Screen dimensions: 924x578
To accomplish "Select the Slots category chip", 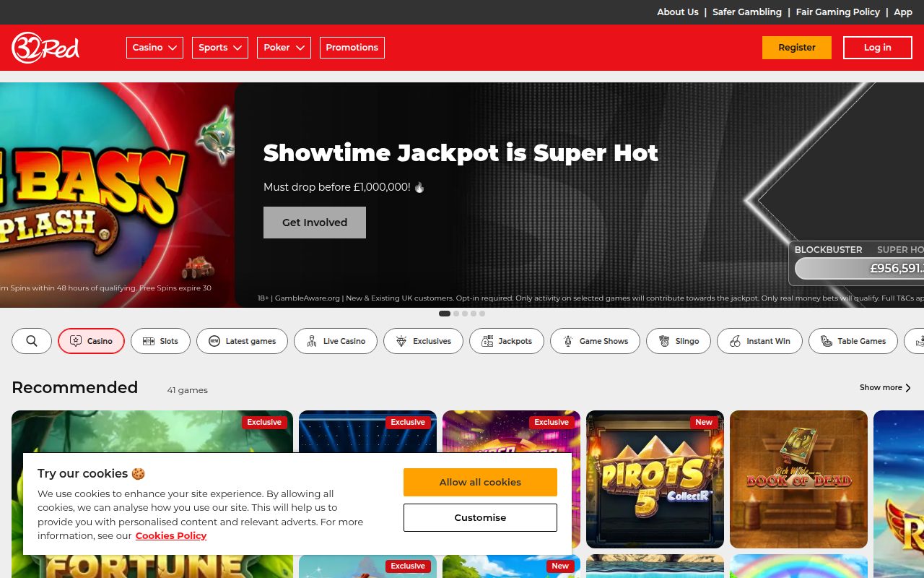I will (160, 341).
